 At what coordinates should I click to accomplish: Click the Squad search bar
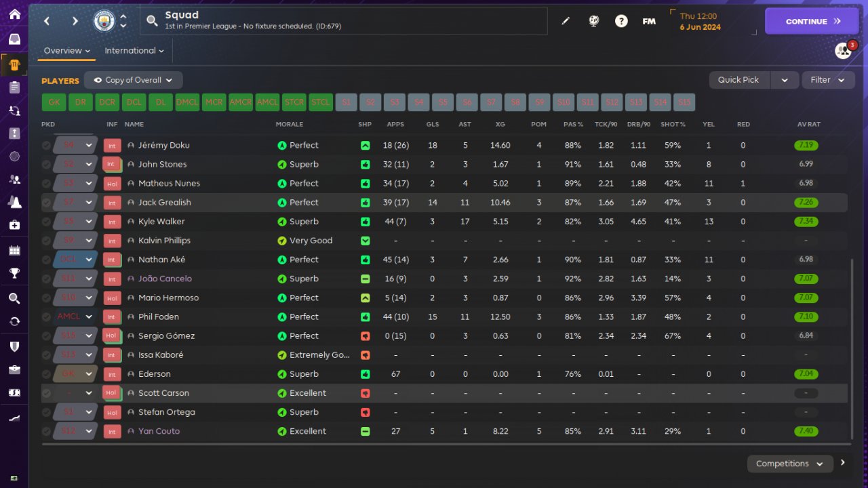pos(344,21)
